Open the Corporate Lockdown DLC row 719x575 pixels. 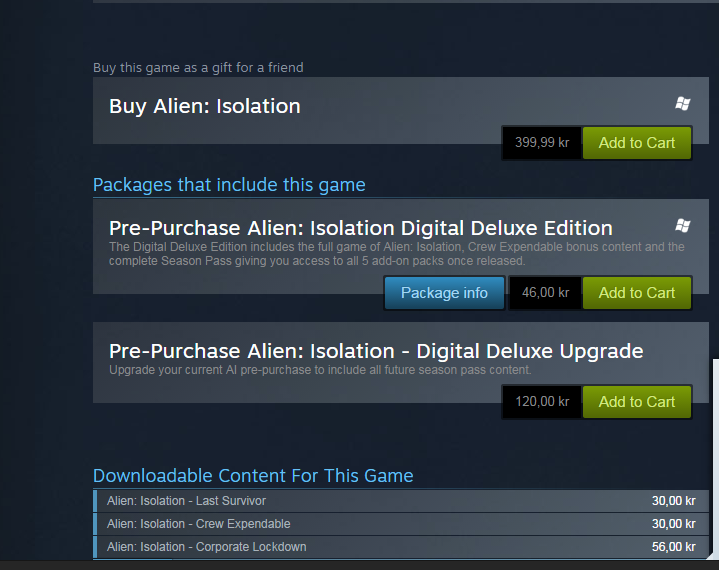pyautogui.click(x=401, y=547)
